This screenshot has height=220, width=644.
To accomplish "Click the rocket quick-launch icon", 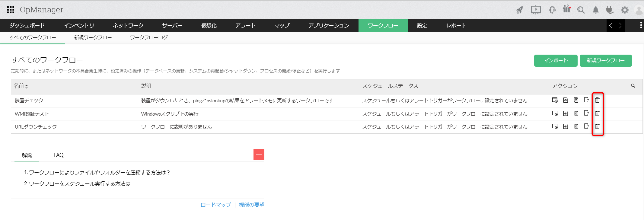I will point(519,10).
